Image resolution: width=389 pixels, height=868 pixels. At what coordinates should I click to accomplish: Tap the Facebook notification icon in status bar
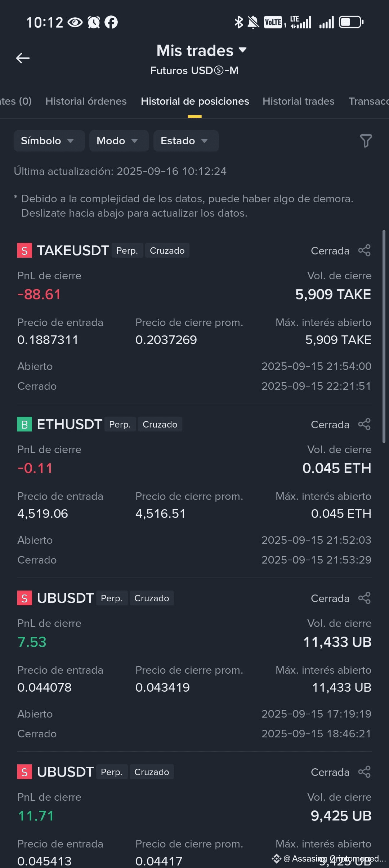(x=111, y=22)
